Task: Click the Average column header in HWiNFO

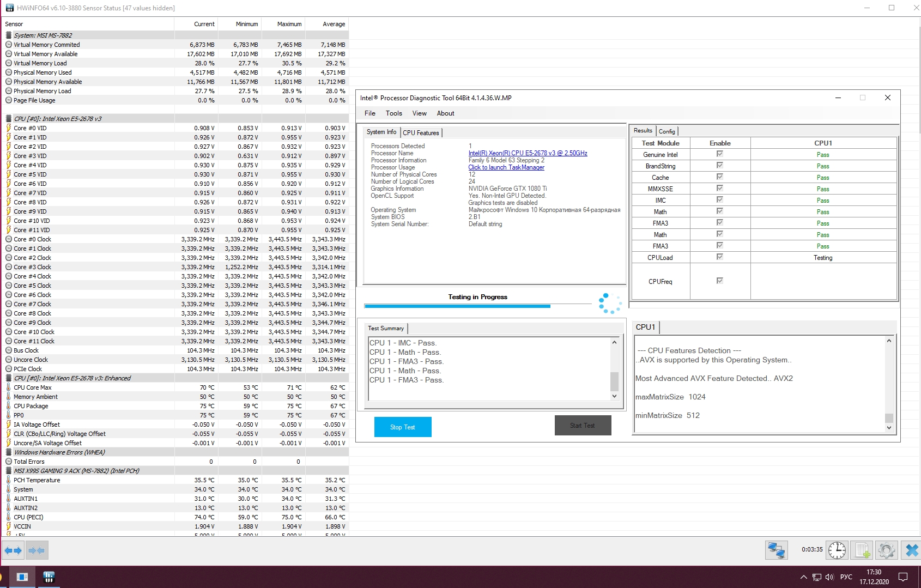Action: (327, 24)
